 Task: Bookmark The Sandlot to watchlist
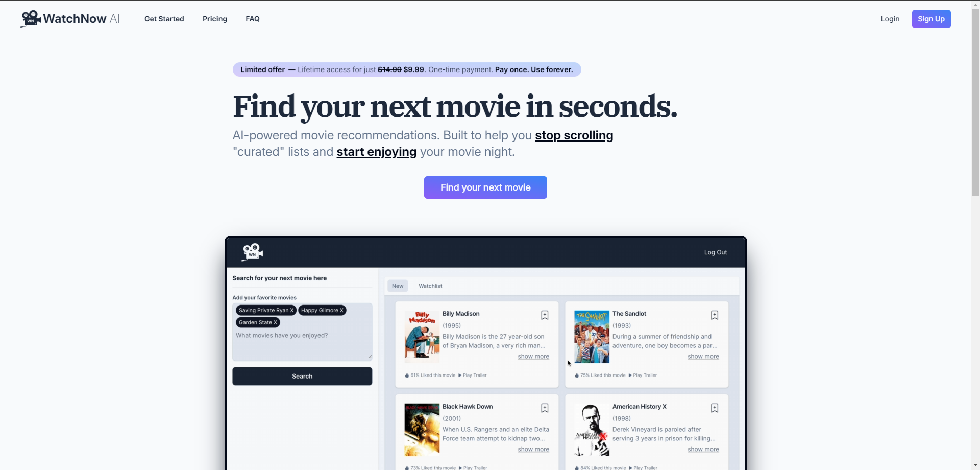715,315
